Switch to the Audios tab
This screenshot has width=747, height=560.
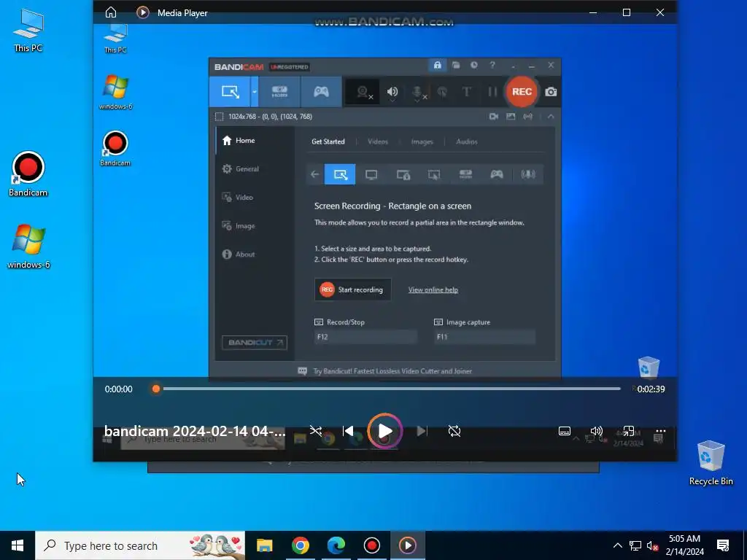pyautogui.click(x=466, y=141)
